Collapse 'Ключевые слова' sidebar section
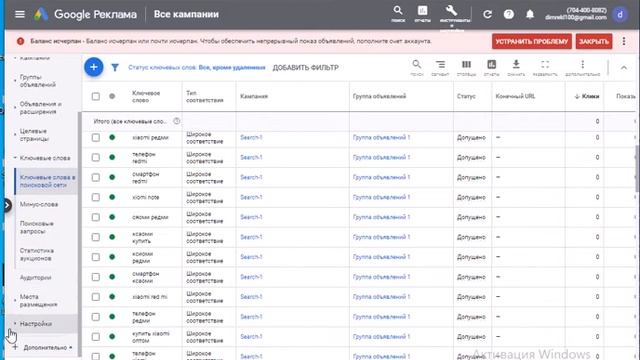 15,158
